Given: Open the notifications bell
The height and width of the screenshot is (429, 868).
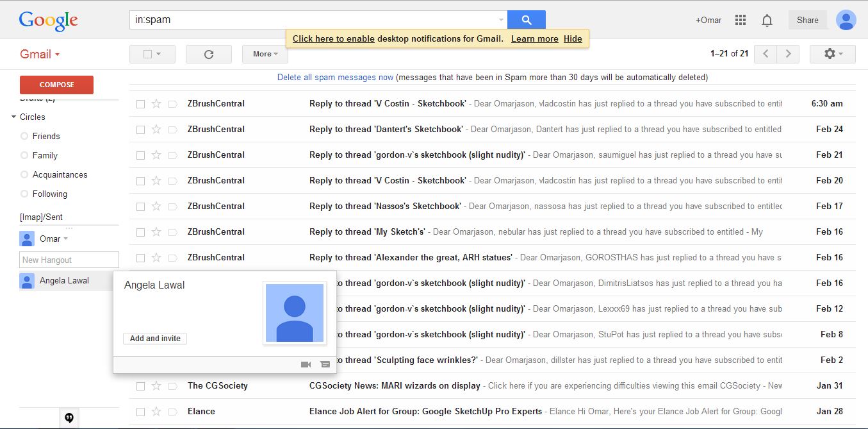Looking at the screenshot, I should point(767,21).
